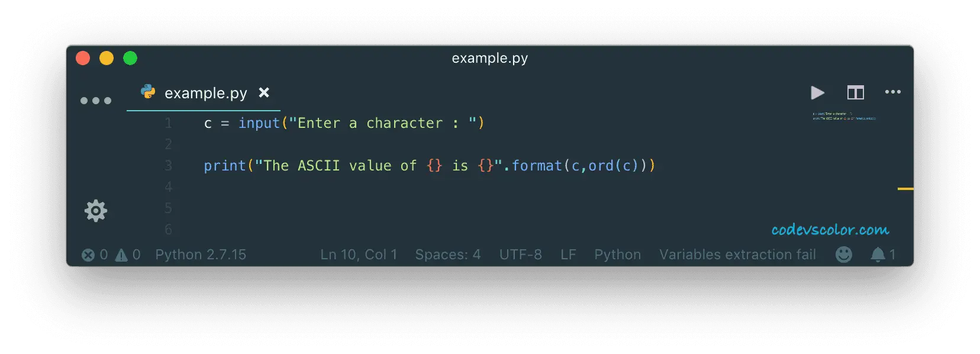The image size is (980, 354).
Task: Switch the LF line ending selector
Action: (568, 255)
